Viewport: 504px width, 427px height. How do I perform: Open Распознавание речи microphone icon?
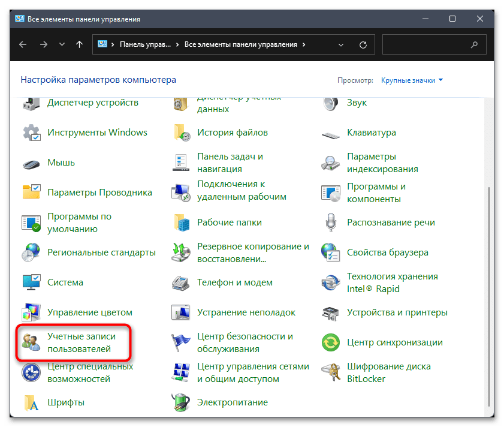(331, 222)
